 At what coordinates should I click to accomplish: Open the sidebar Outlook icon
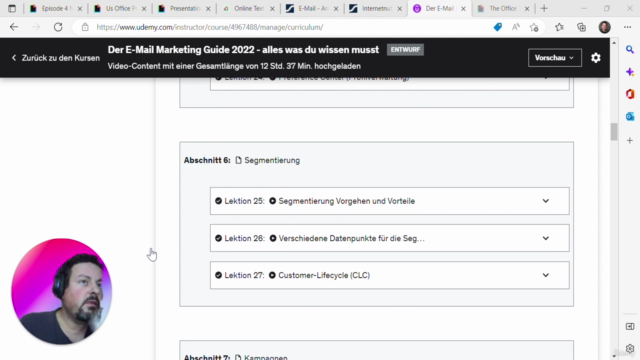[x=630, y=116]
